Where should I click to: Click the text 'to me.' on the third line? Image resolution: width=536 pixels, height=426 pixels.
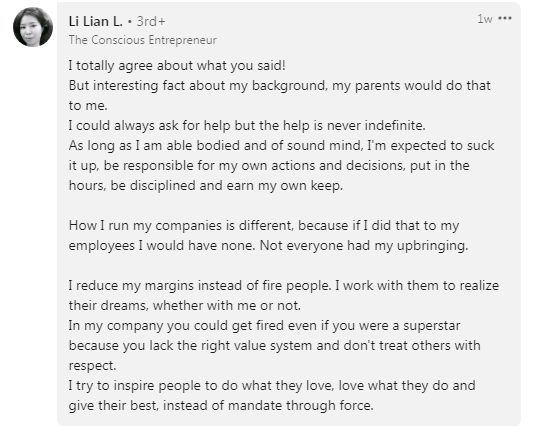(x=88, y=105)
